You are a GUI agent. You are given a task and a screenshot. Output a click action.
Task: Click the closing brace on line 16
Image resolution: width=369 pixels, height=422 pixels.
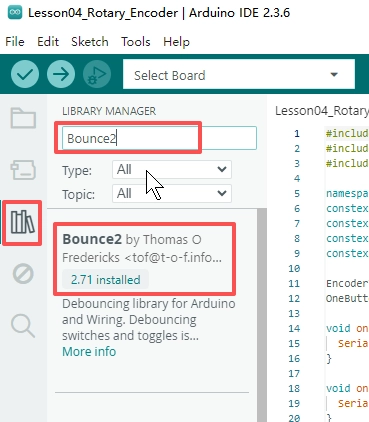(329, 358)
